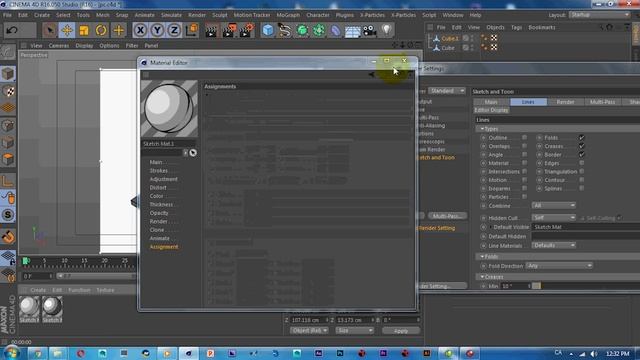The image size is (640, 360).
Task: Open the Renderer Standard dropdown
Action: click(x=447, y=91)
